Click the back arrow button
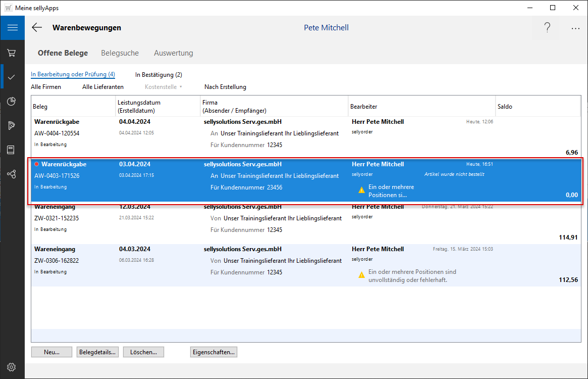The height and width of the screenshot is (379, 588). [x=37, y=28]
